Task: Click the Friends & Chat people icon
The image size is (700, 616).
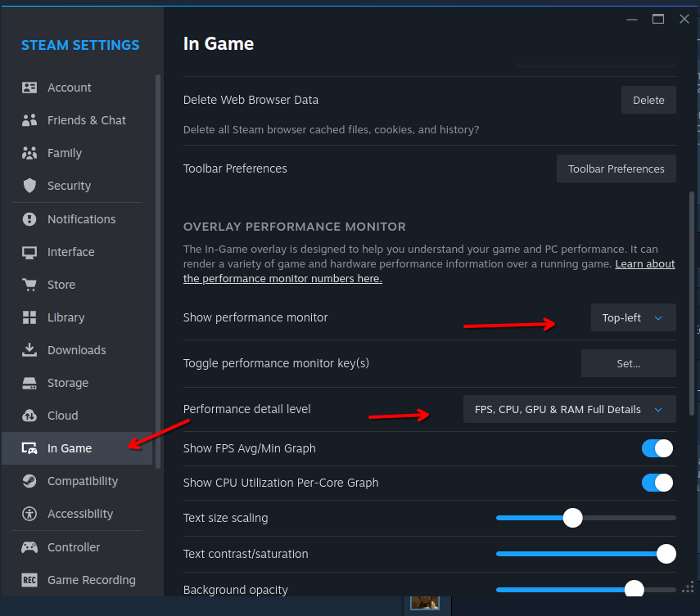Action: tap(29, 120)
